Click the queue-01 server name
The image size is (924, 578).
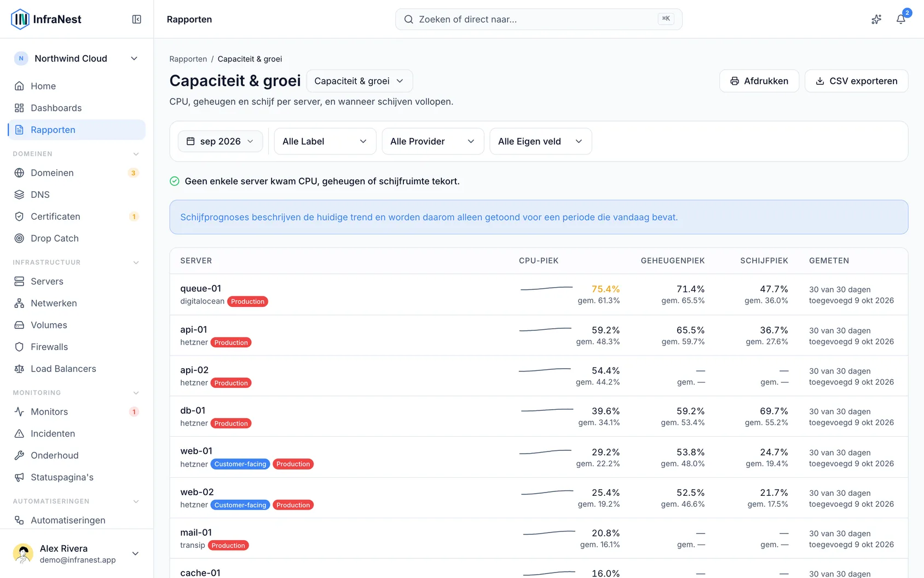pos(201,289)
